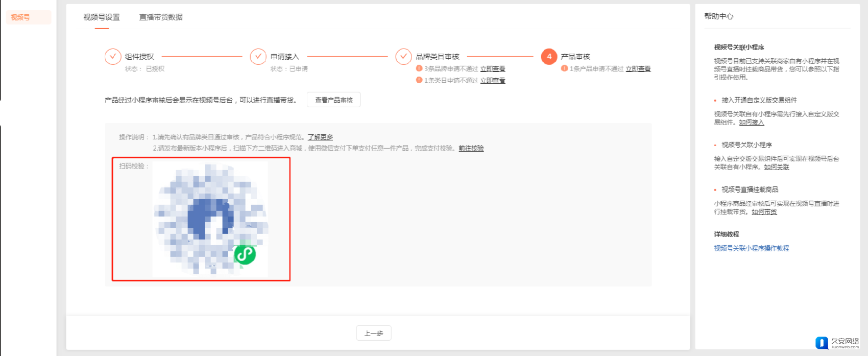Open 立即查看 for 1条产品申请不通过
The image size is (868, 356).
tap(638, 69)
